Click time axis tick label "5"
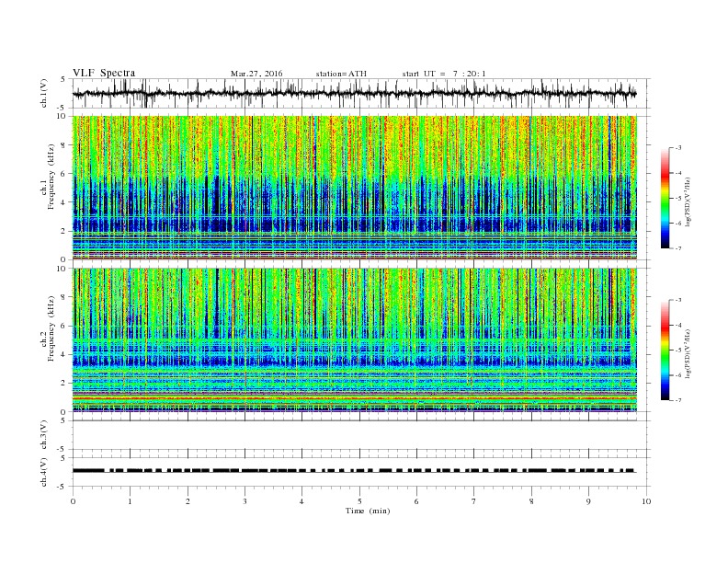728x563 pixels. 359,501
